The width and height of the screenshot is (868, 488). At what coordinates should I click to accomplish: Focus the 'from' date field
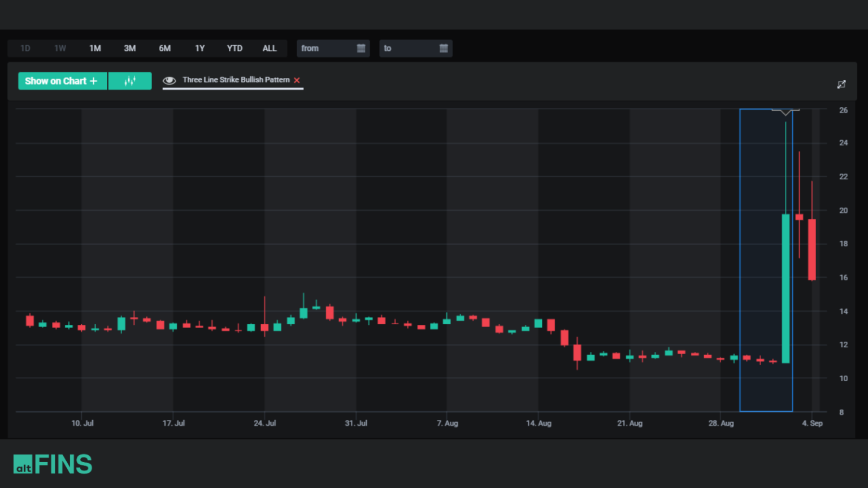click(x=333, y=49)
